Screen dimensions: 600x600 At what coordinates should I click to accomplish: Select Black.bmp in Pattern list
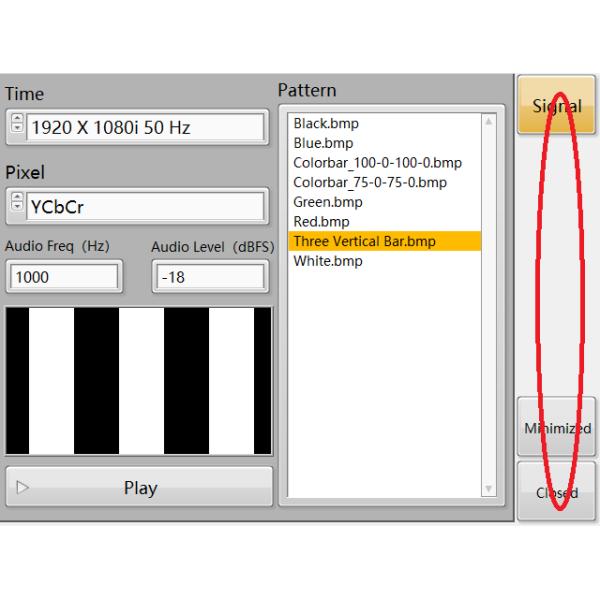[x=326, y=124]
